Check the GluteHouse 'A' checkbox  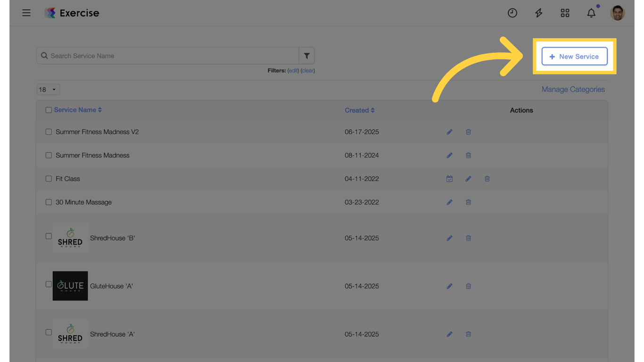(49, 284)
